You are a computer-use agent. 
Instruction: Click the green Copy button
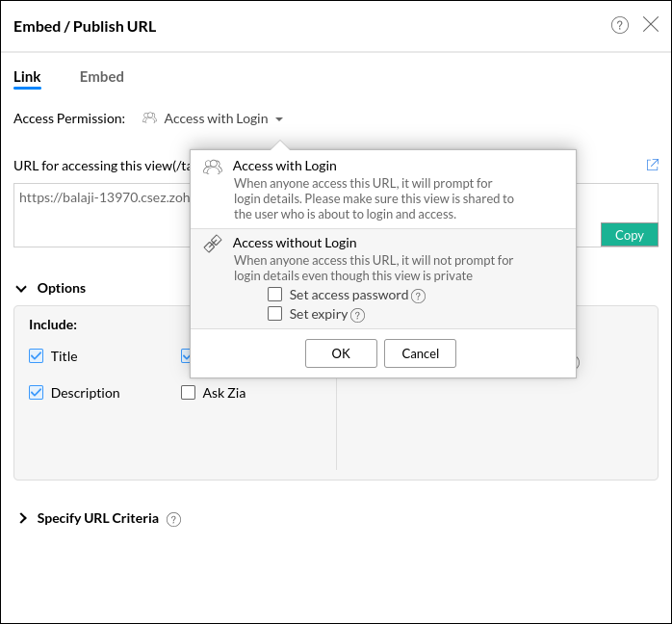629,235
